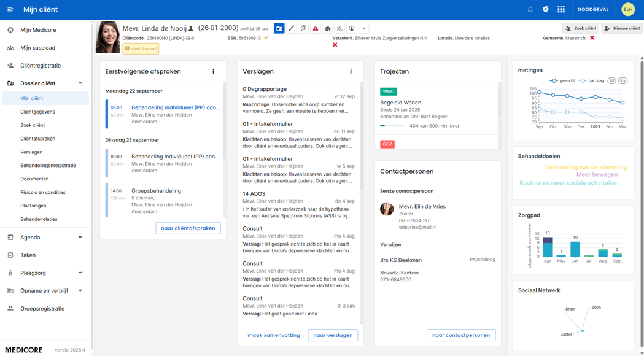Viewport: 644px width, 356px height.
Task: Open Cliëntgegevens in the sidebar
Action: [x=37, y=112]
